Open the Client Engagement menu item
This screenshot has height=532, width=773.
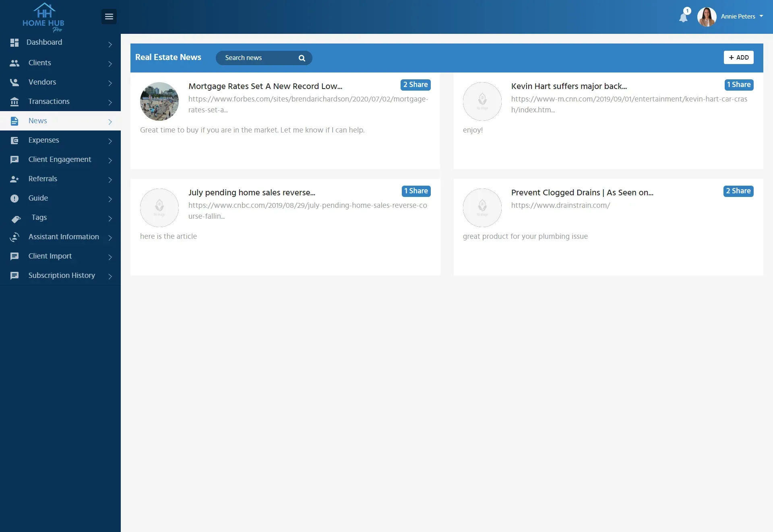tap(60, 159)
